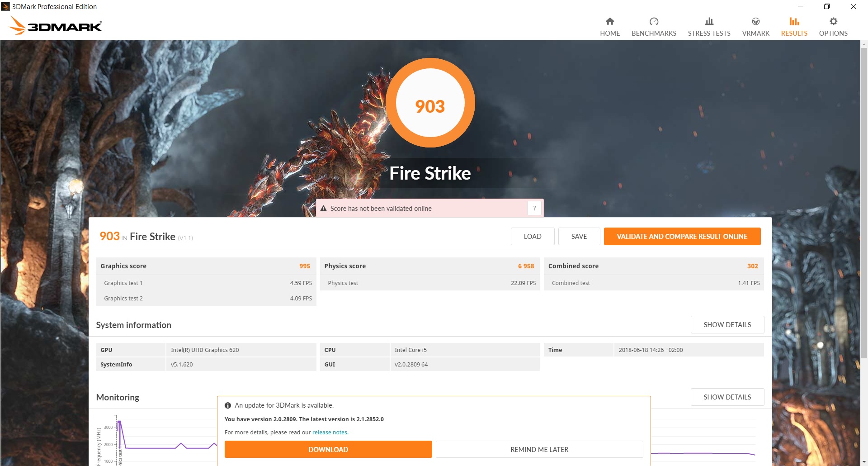Image resolution: width=868 pixels, height=466 pixels.
Task: Switch to BENCHMARKS tab label
Action: (x=654, y=33)
